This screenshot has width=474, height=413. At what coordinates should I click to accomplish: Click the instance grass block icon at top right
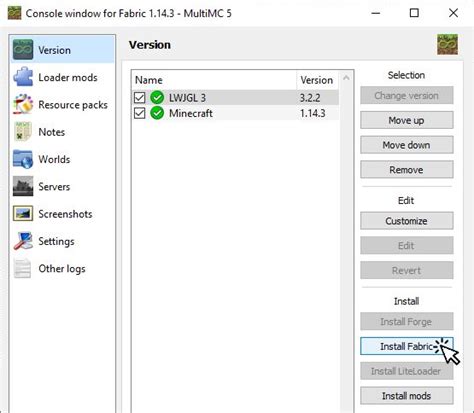click(447, 44)
